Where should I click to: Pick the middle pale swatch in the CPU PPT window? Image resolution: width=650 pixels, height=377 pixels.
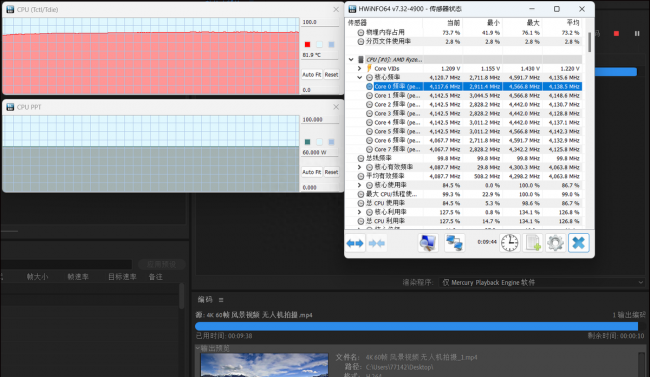coord(319,142)
